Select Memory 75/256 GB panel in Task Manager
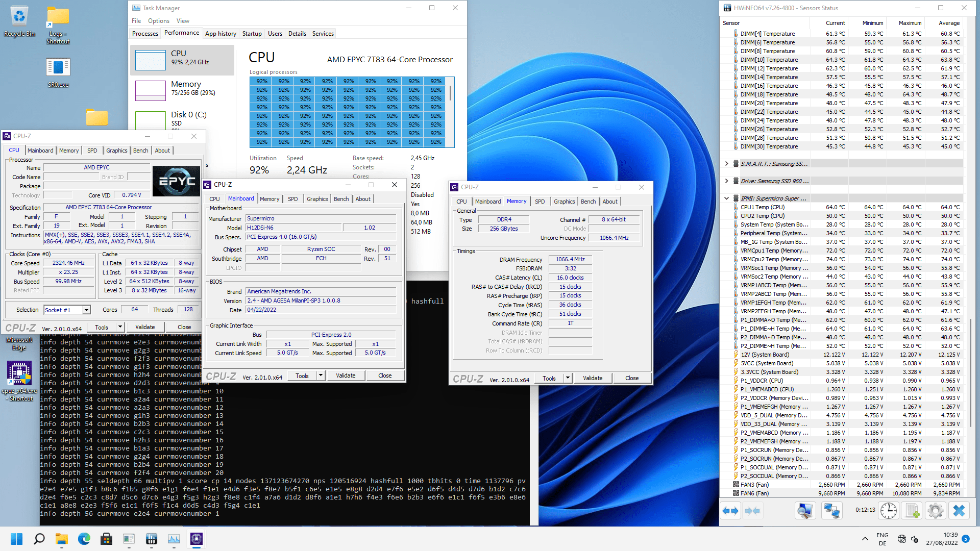980x551 pixels. 182,90
